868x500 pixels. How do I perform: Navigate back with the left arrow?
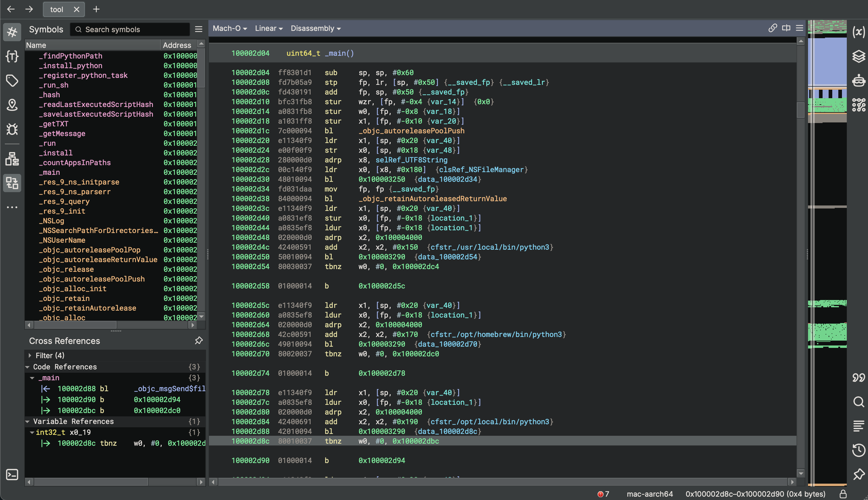(11, 9)
